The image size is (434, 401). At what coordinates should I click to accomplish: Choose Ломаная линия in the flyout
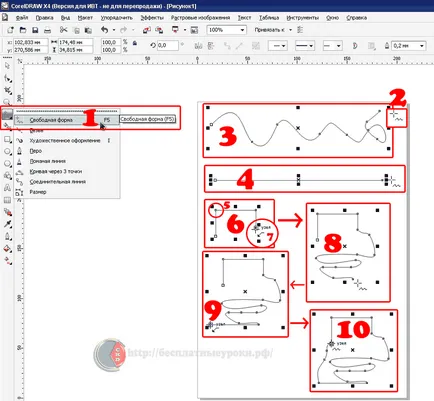point(66,161)
